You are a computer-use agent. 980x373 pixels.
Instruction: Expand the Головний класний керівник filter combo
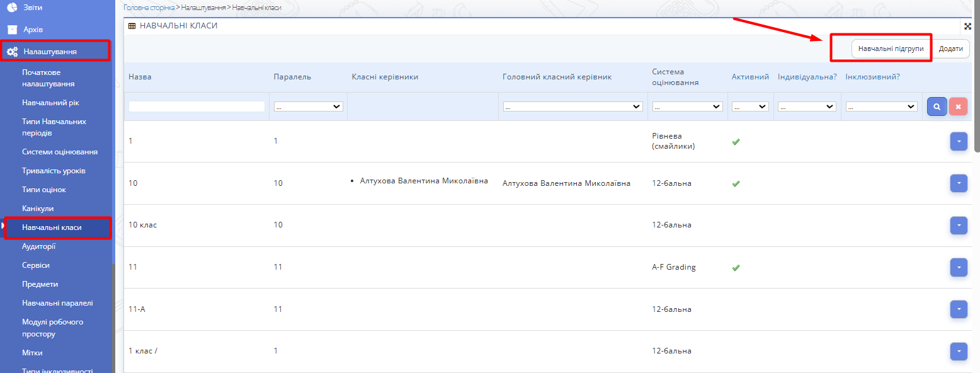[x=573, y=107]
